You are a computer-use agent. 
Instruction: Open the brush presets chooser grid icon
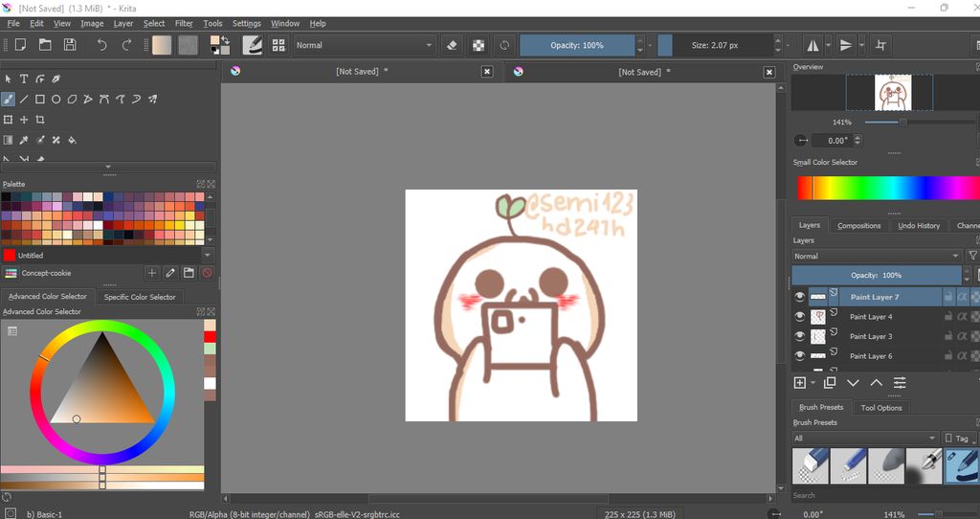click(x=278, y=45)
